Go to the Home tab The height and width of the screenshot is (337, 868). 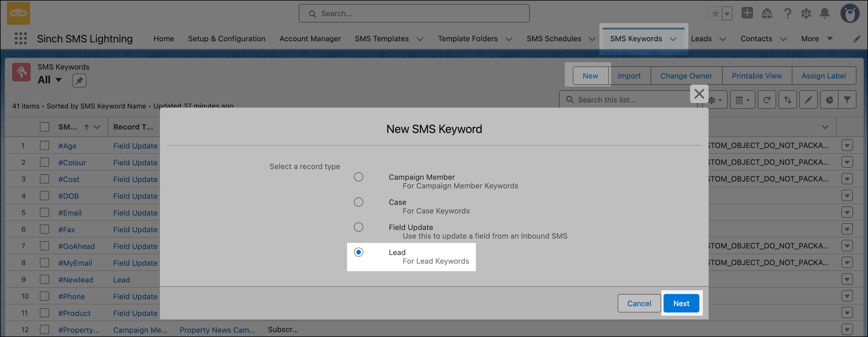164,39
